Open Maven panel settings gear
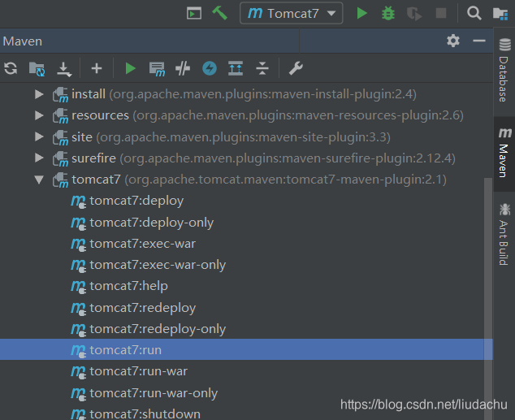Image resolution: width=515 pixels, height=420 pixels. 453,41
